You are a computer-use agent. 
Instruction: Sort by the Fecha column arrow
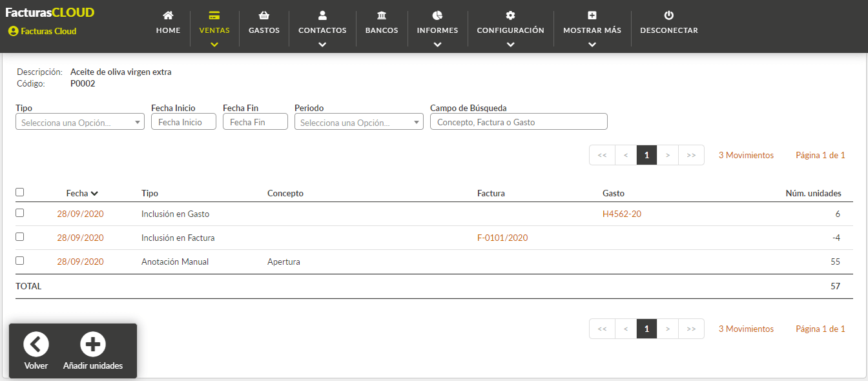(95, 193)
